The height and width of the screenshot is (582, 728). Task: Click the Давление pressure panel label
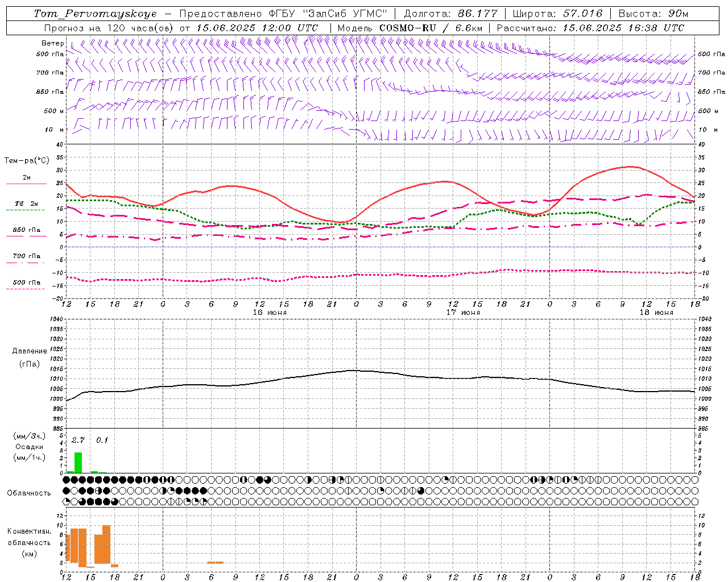pyautogui.click(x=30, y=351)
